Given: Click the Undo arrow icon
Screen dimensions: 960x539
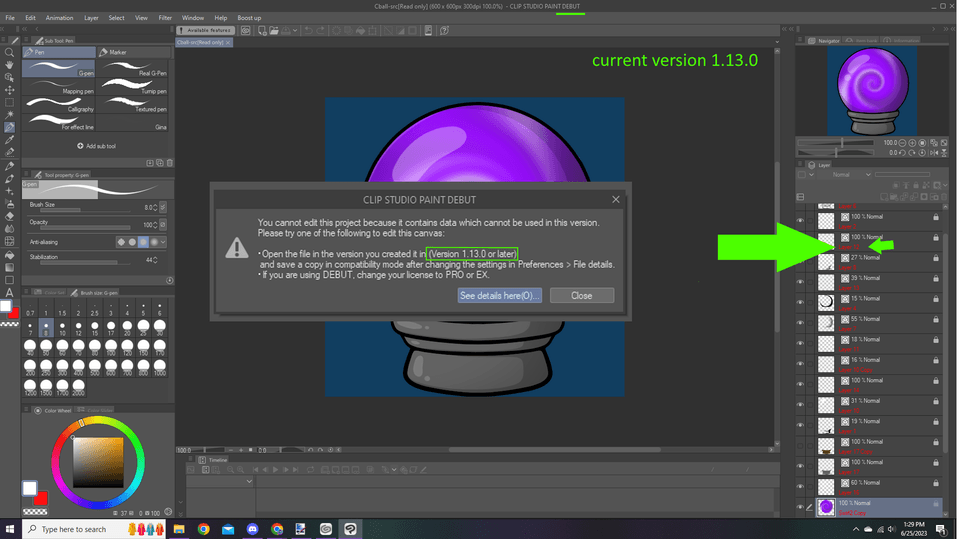Looking at the screenshot, I should coord(309,31).
